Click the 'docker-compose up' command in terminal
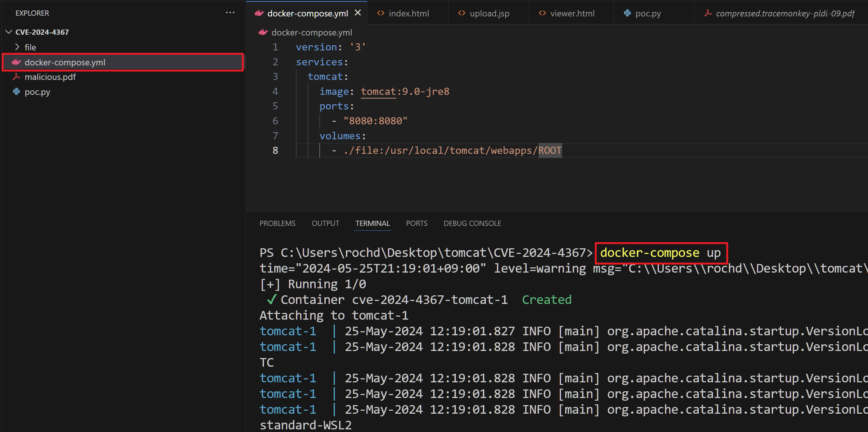Screen dimensions: 868x432 coord(660,253)
